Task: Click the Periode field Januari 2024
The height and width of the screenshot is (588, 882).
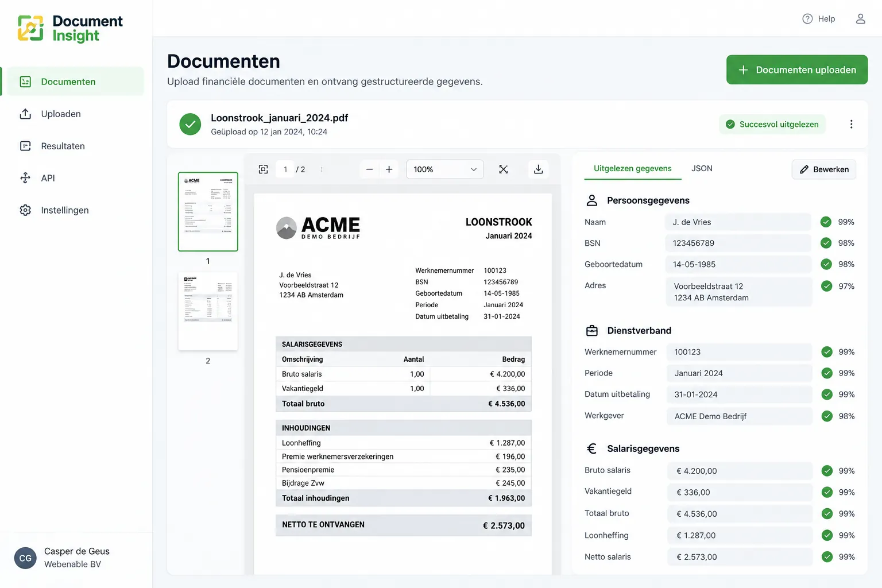Action: tap(739, 373)
